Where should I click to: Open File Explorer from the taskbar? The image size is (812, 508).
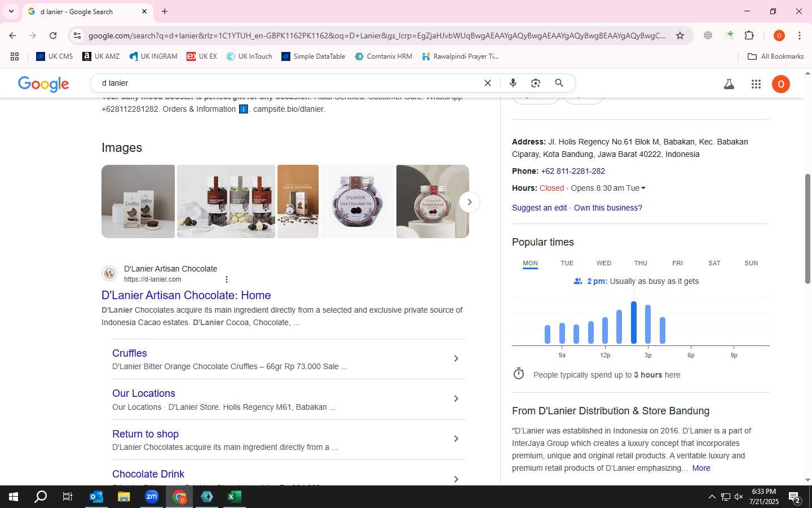point(124,497)
